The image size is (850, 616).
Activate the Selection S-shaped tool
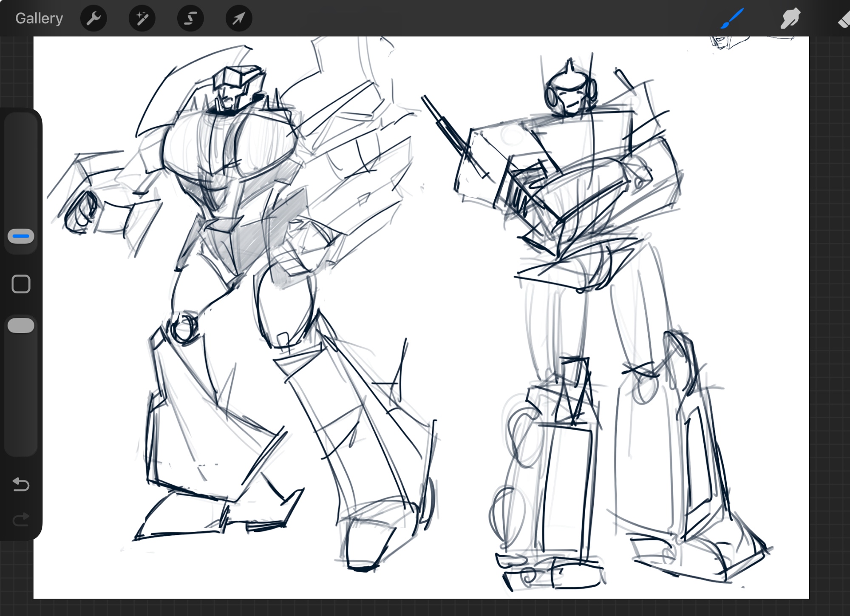pos(190,18)
